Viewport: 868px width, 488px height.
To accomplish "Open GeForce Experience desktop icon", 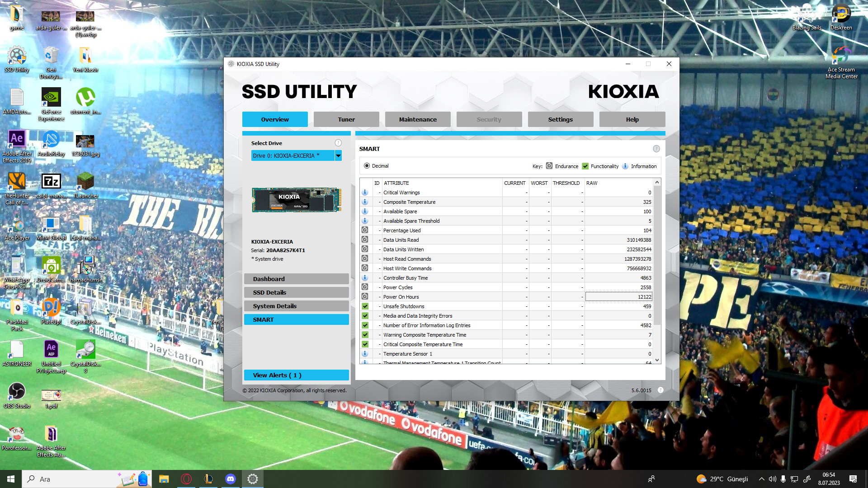I will 51,104.
